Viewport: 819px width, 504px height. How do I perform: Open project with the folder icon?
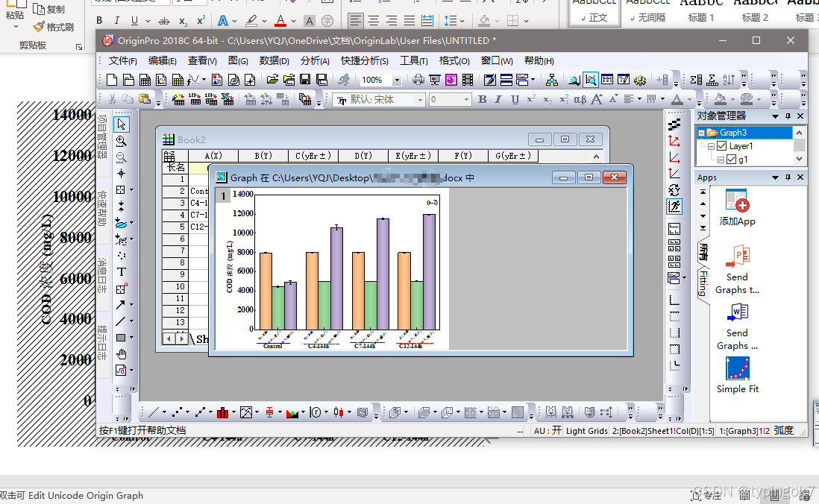(272, 80)
